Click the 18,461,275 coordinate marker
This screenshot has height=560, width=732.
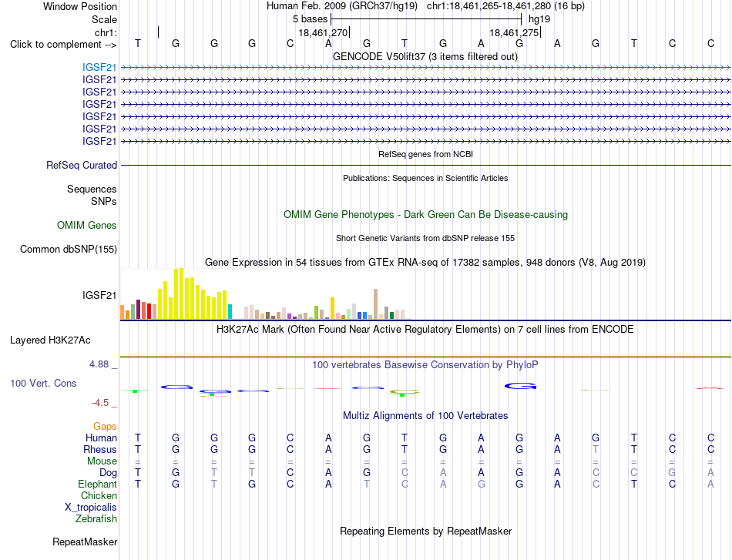[514, 33]
